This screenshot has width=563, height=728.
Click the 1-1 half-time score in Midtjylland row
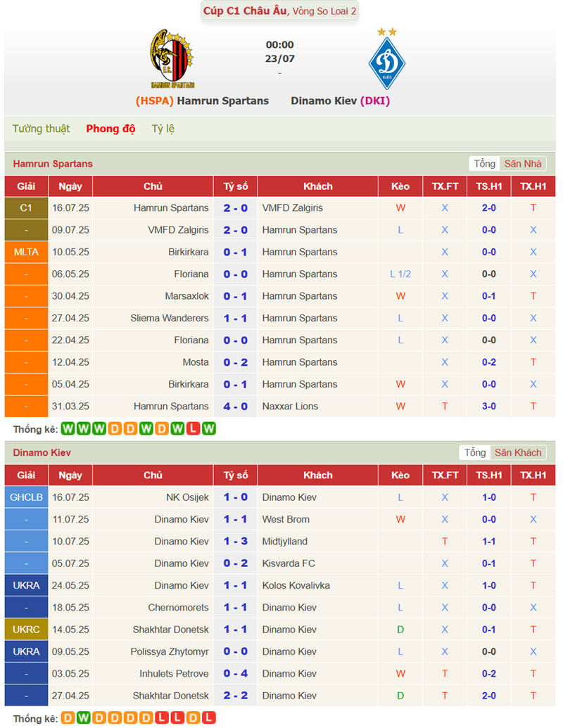488,542
